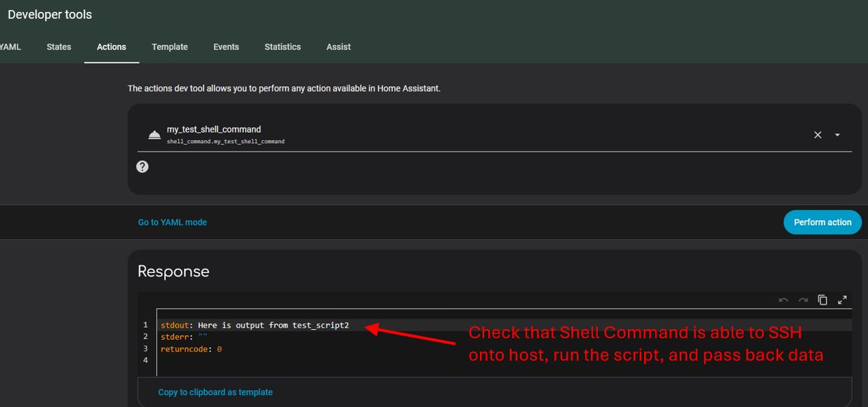This screenshot has width=868, height=407.
Task: Click the Developer tools heading
Action: pos(50,15)
